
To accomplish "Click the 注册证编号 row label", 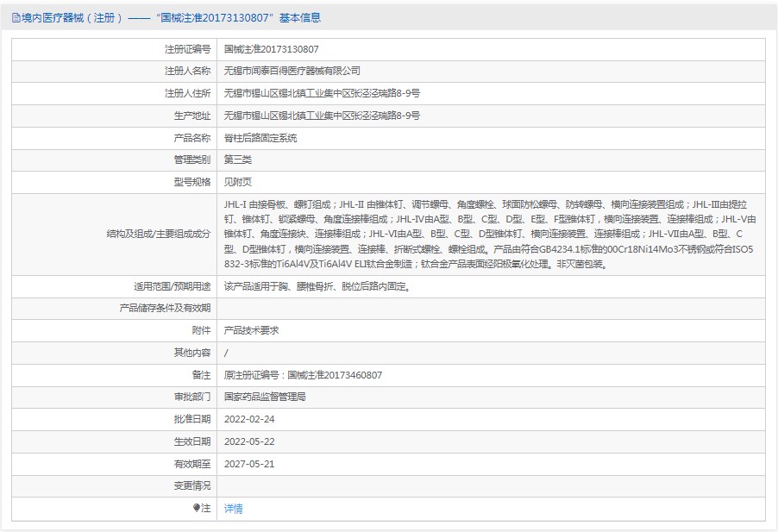I will click(x=187, y=49).
